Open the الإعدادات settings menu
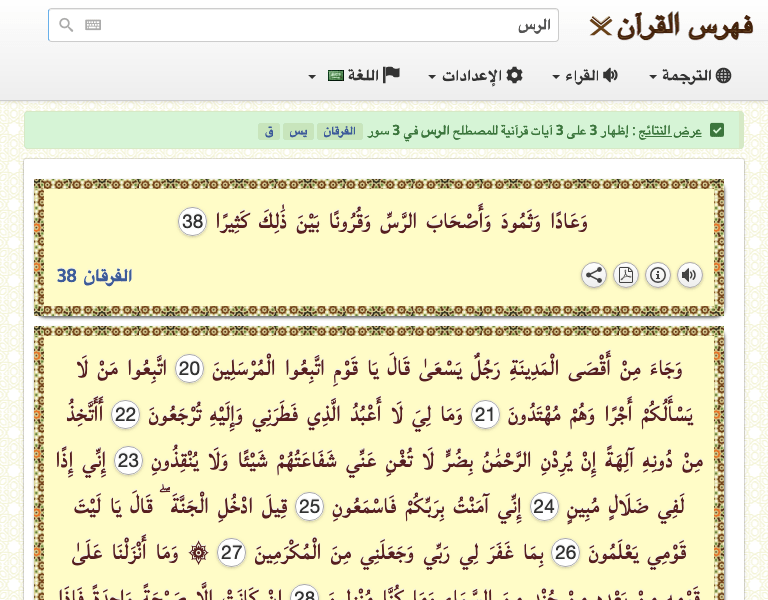The width and height of the screenshot is (768, 600). (476, 76)
